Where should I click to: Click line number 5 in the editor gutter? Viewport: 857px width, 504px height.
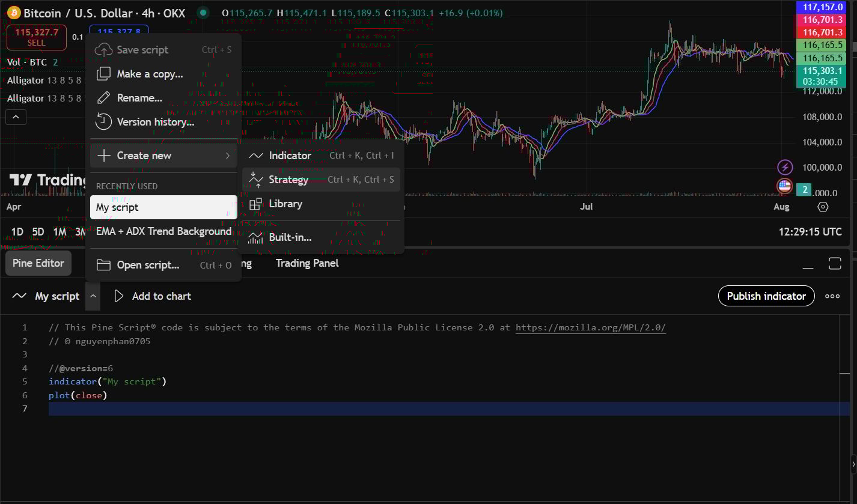click(25, 381)
